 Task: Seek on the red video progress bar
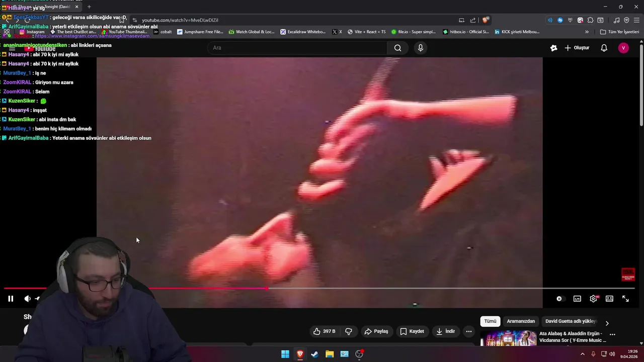point(319,289)
